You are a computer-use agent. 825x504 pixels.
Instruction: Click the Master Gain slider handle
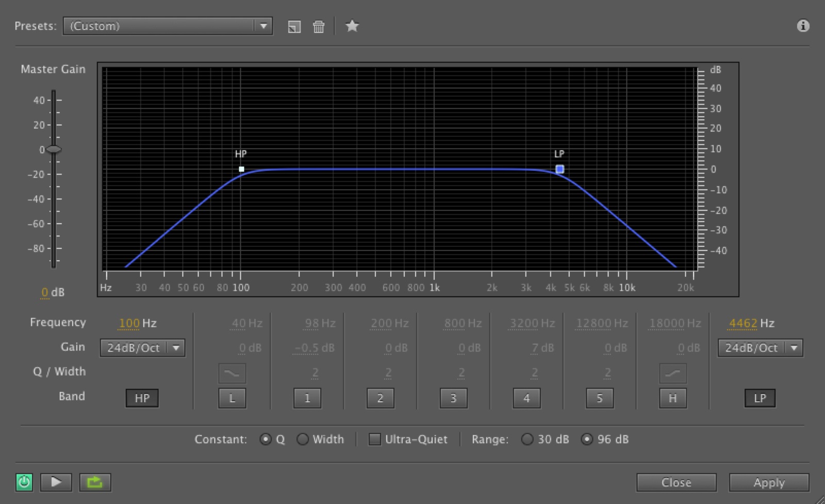pyautogui.click(x=53, y=149)
